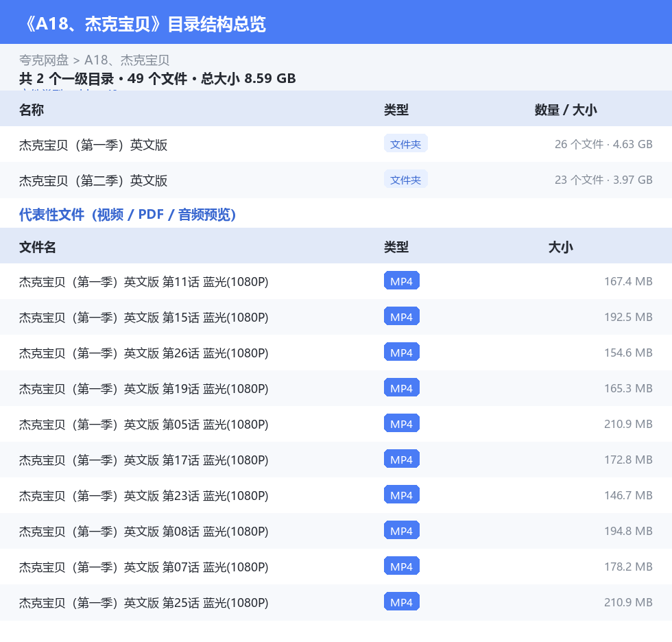Select file 第05话 蓝光(1080P)
Screen dimensions: 672x642
pyautogui.click(x=143, y=424)
